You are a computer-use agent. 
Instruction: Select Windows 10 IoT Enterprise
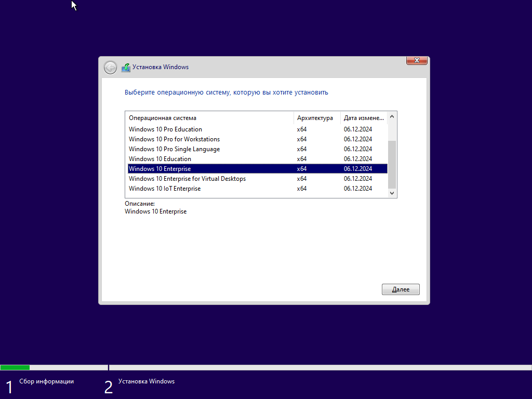[x=258, y=188]
